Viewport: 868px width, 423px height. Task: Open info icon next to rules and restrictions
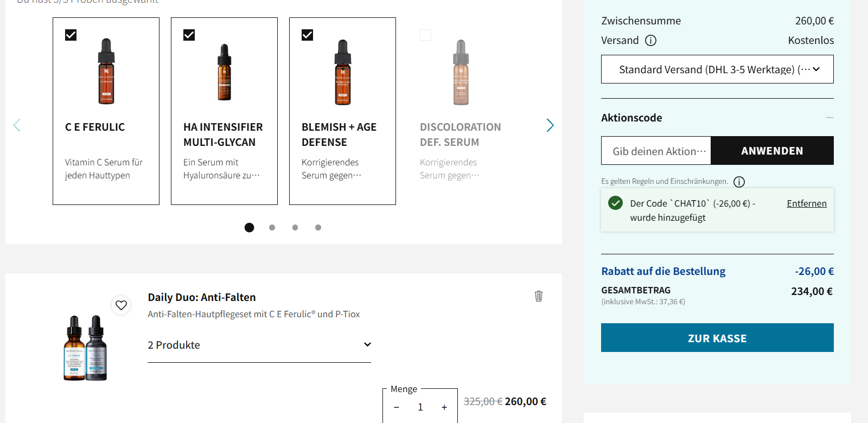click(x=739, y=182)
